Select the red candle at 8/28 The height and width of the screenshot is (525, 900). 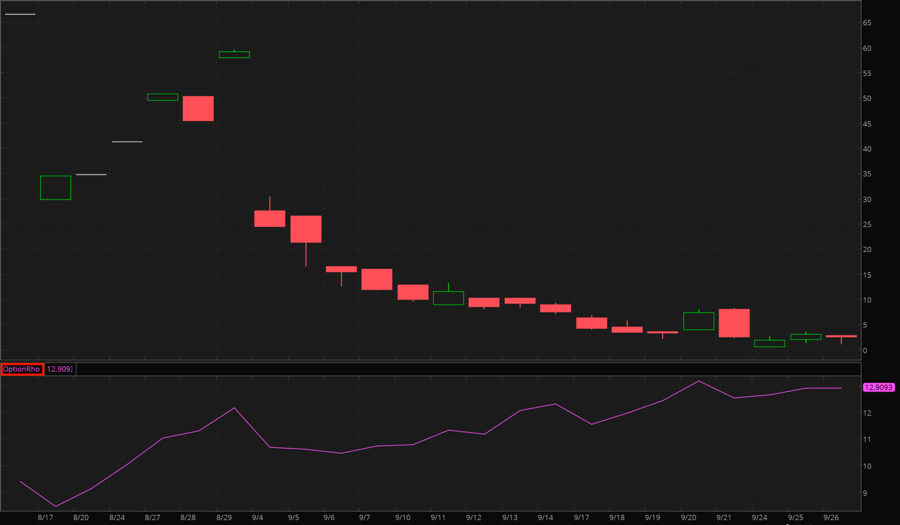click(198, 108)
